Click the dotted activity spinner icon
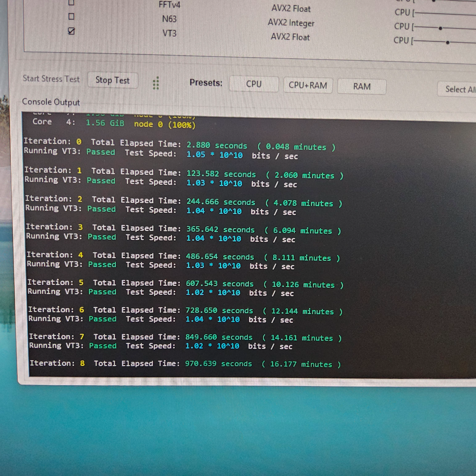 [x=156, y=83]
